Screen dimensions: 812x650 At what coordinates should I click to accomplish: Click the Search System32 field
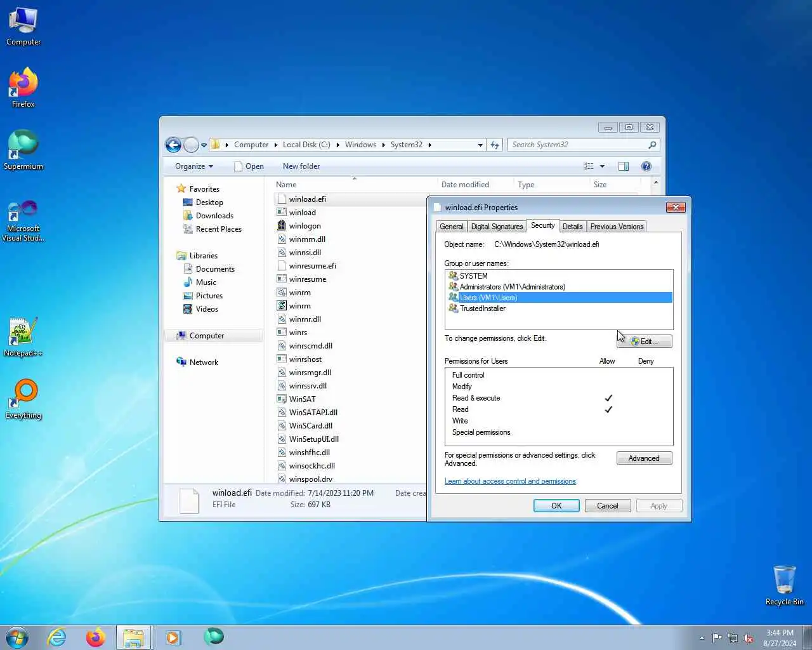click(x=583, y=145)
